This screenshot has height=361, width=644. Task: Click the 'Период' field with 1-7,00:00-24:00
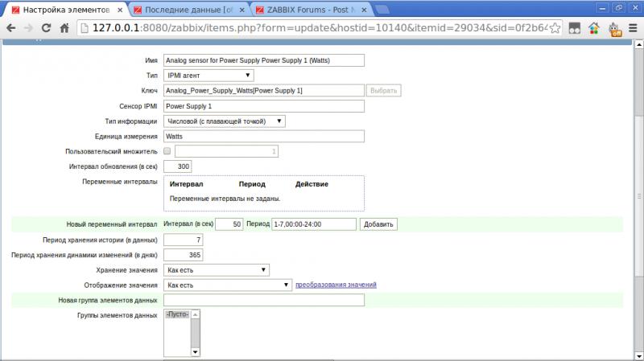[x=314, y=224]
